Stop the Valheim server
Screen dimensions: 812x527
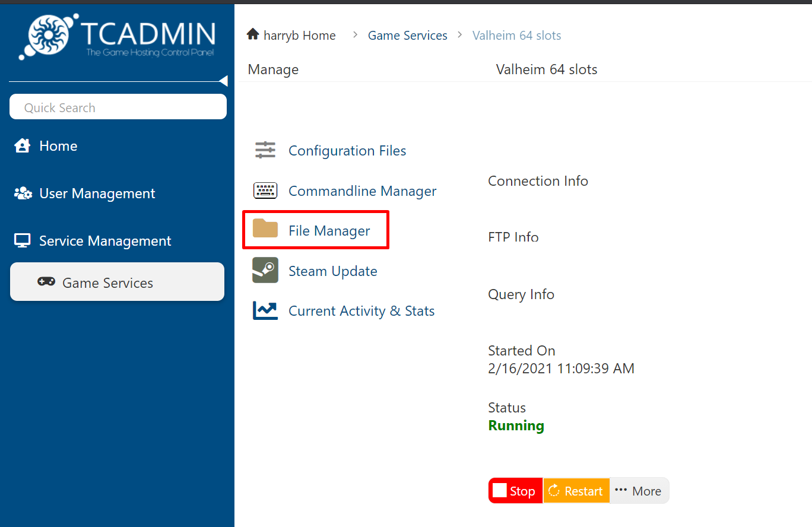tap(515, 491)
